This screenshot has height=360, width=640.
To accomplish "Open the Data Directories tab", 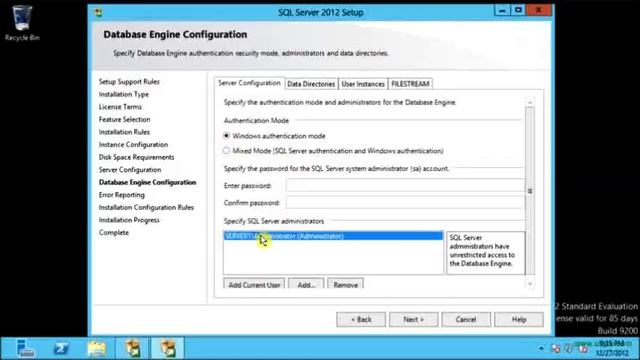I will point(311,84).
